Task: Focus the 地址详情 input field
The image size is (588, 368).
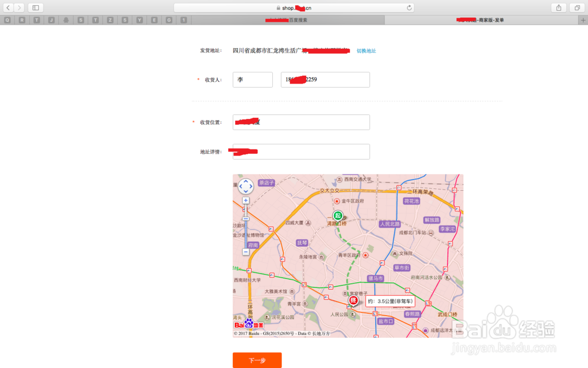Action: click(x=301, y=152)
